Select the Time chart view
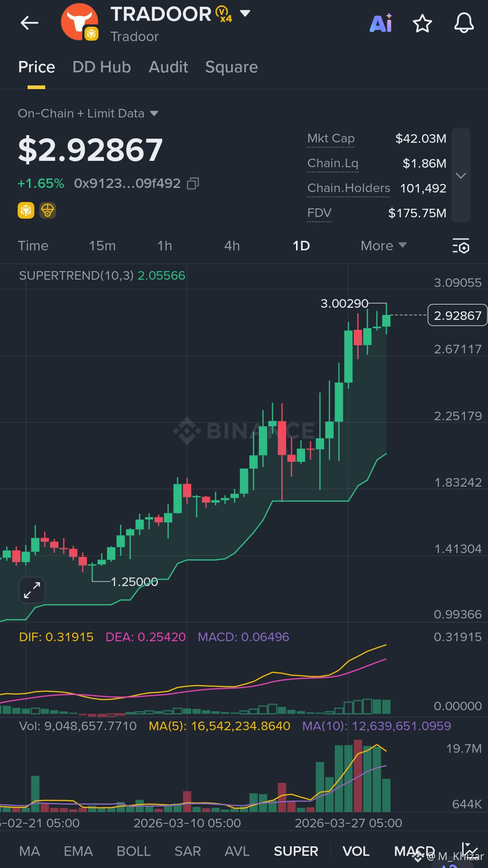The width and height of the screenshot is (488, 868). click(x=33, y=246)
